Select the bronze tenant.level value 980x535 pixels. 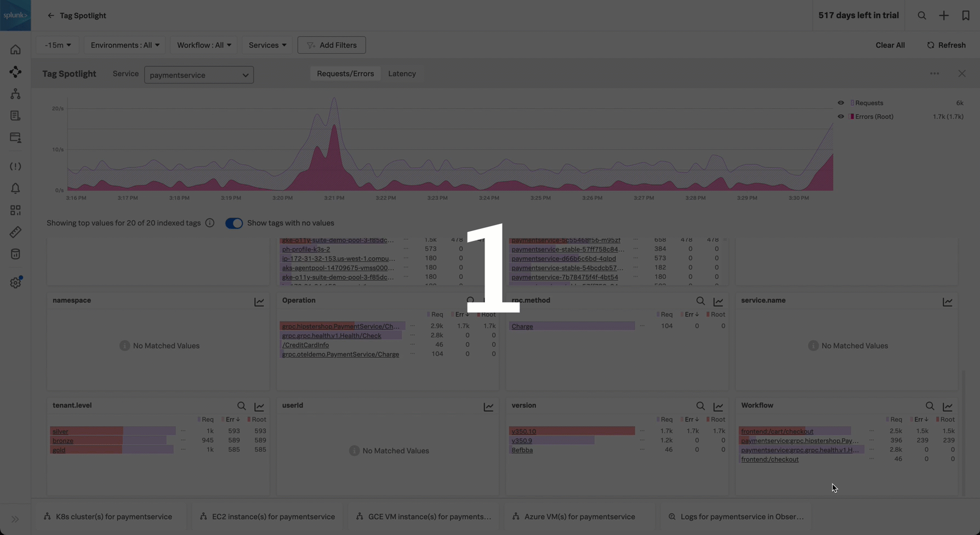63,440
